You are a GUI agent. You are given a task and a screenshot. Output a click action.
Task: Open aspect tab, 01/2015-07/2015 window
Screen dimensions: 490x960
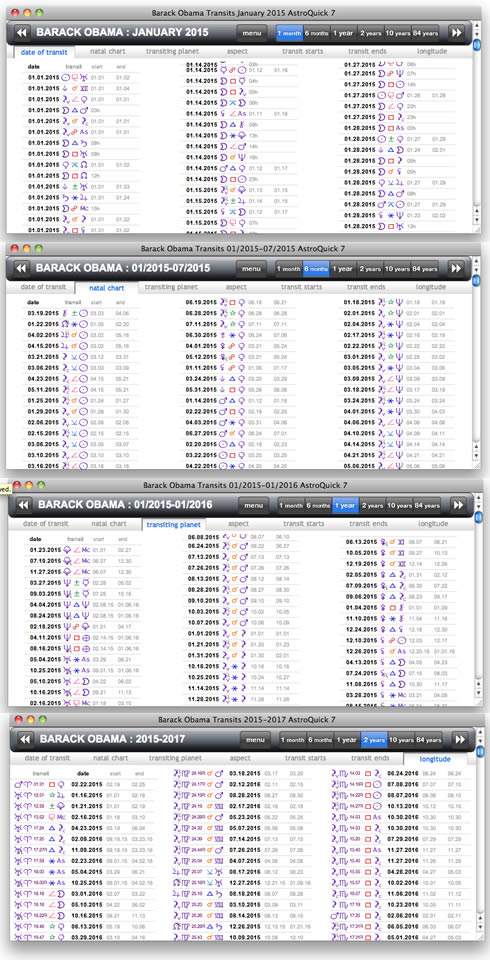tap(236, 287)
